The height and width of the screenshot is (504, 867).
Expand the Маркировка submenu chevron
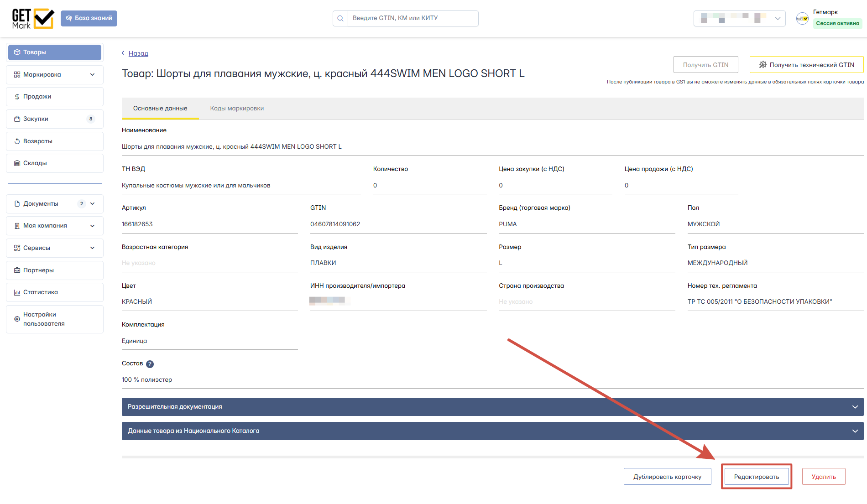coord(93,75)
